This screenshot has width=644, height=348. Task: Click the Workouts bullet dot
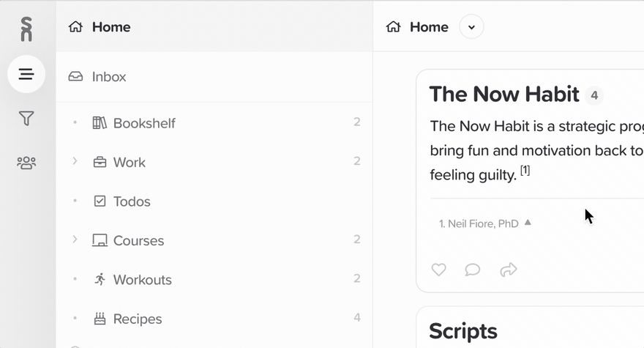click(x=75, y=278)
